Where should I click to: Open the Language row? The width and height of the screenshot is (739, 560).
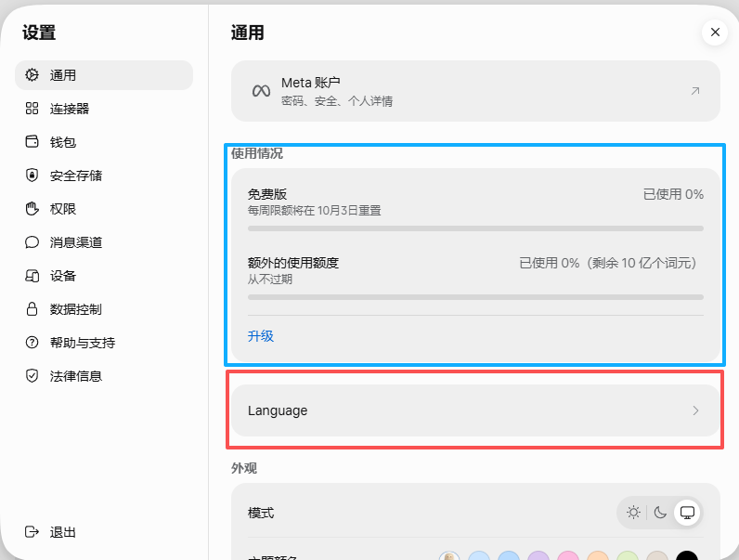[x=475, y=410]
